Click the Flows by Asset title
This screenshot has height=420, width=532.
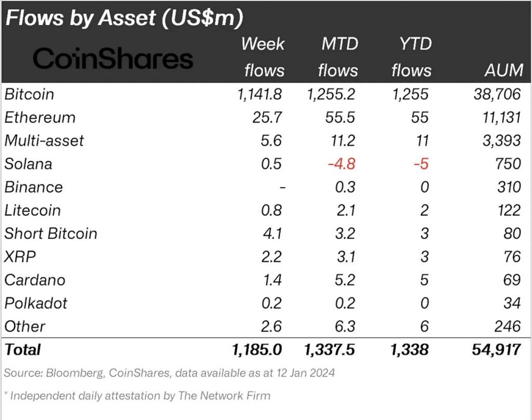click(x=124, y=18)
